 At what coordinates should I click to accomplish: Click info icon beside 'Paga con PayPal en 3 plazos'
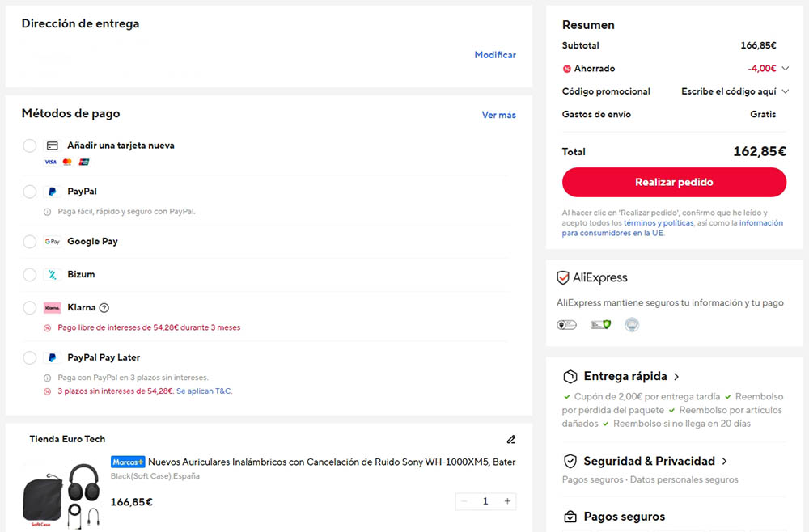(48, 378)
